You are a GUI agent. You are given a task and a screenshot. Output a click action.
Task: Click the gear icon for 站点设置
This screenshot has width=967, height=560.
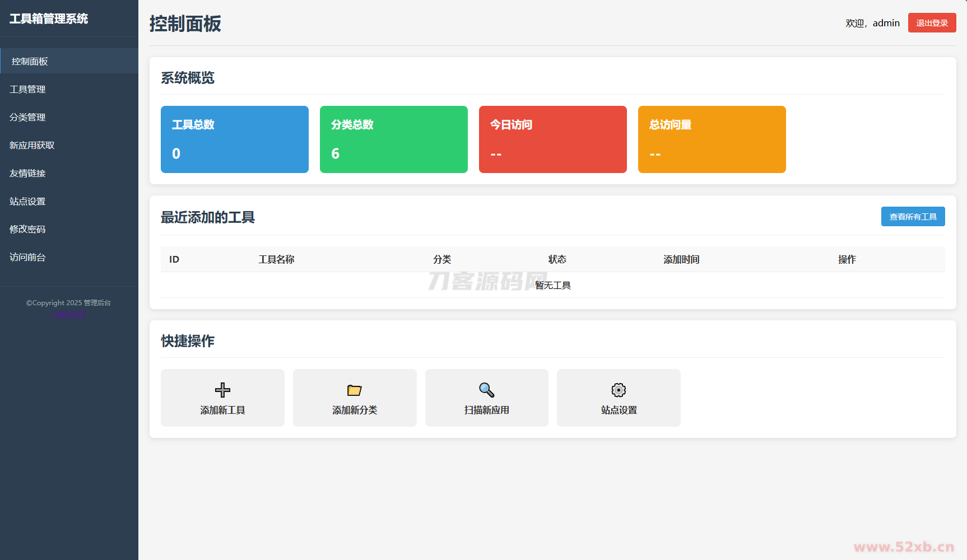tap(619, 390)
